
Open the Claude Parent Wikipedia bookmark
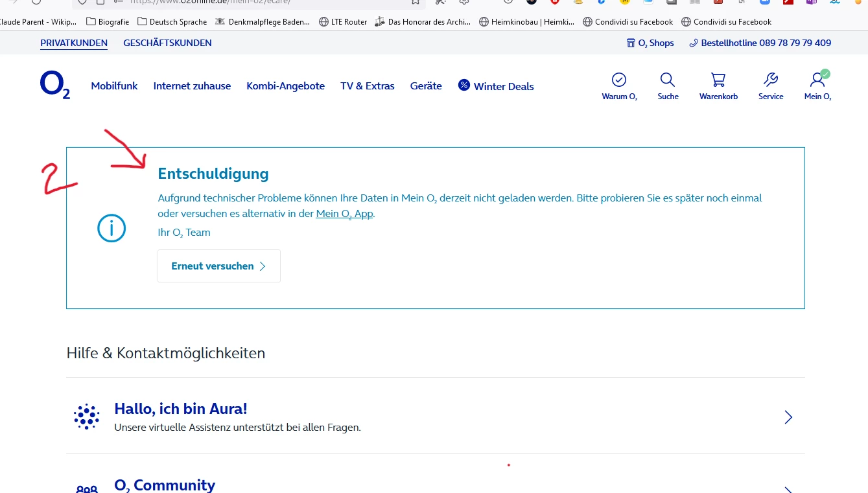[x=38, y=22]
